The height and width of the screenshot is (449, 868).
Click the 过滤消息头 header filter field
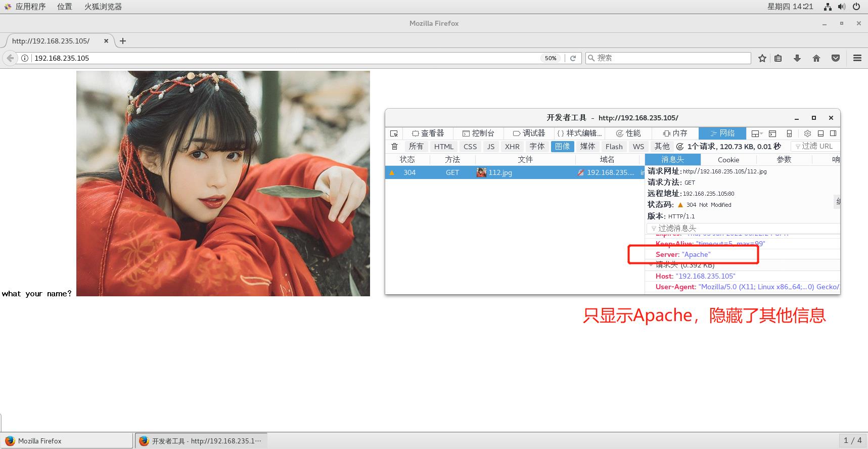pyautogui.click(x=743, y=228)
